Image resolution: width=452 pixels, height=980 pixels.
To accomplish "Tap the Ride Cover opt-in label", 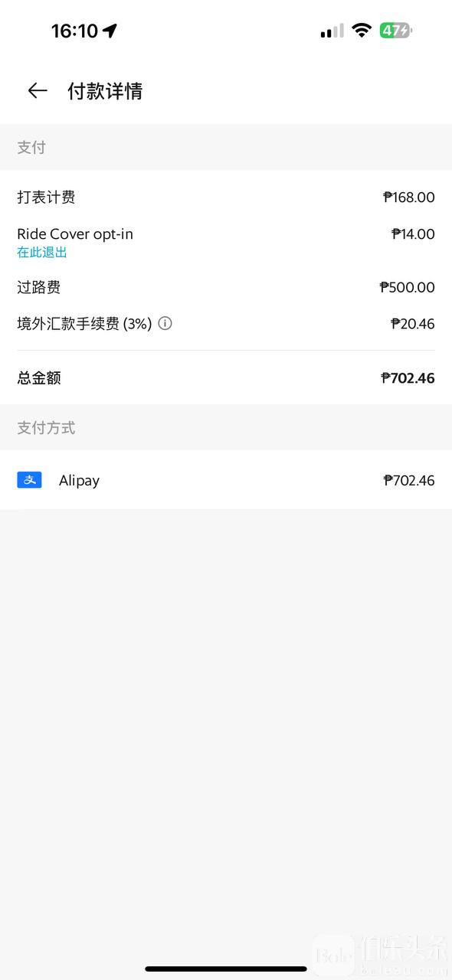I will click(x=75, y=234).
